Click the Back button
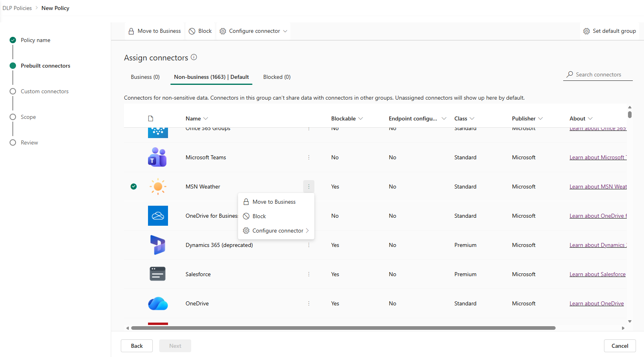The height and width of the screenshot is (357, 644). pyautogui.click(x=137, y=346)
